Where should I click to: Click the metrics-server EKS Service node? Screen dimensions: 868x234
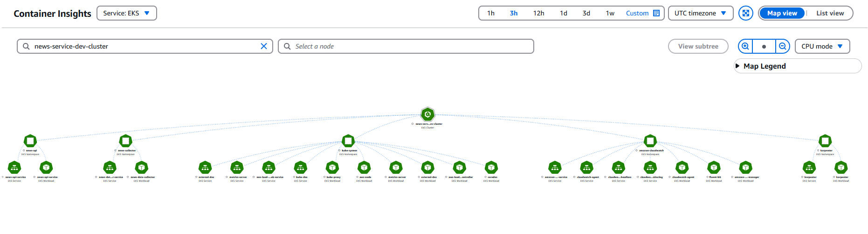pyautogui.click(x=237, y=167)
